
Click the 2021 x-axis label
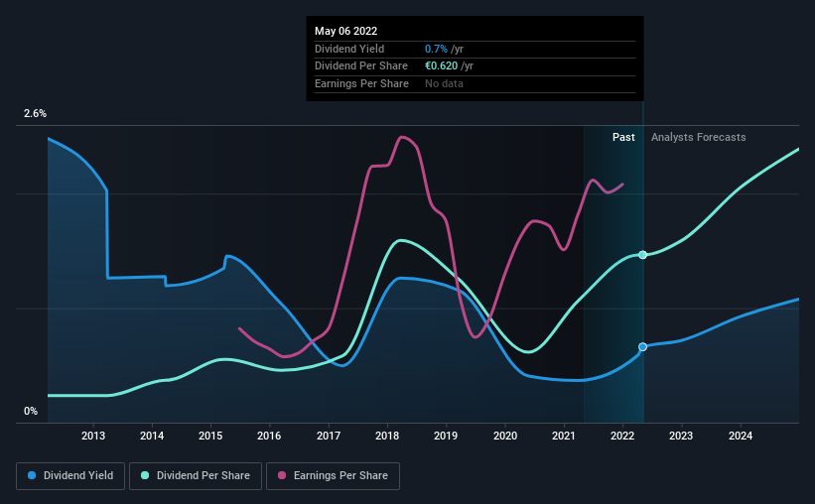coord(564,436)
